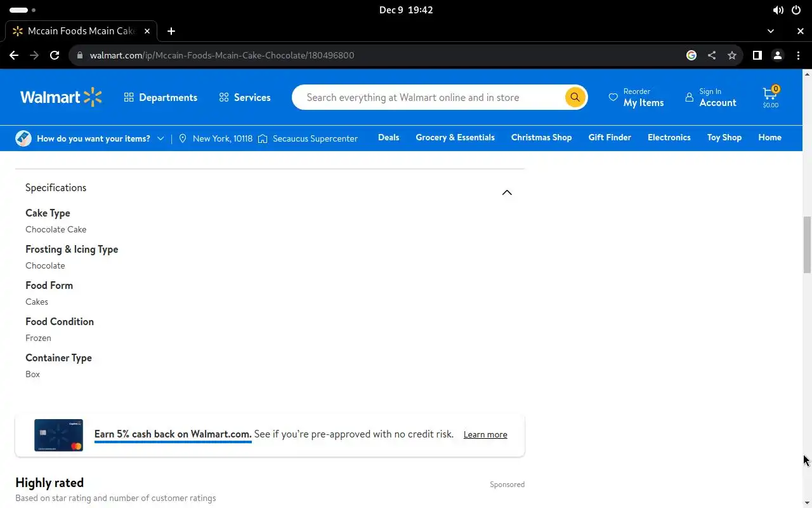
Task: Go back in browser
Action: tap(14, 55)
